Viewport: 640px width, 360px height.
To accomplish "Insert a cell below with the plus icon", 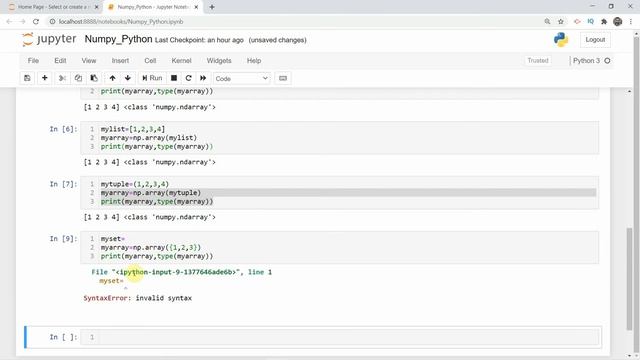I will [44, 78].
